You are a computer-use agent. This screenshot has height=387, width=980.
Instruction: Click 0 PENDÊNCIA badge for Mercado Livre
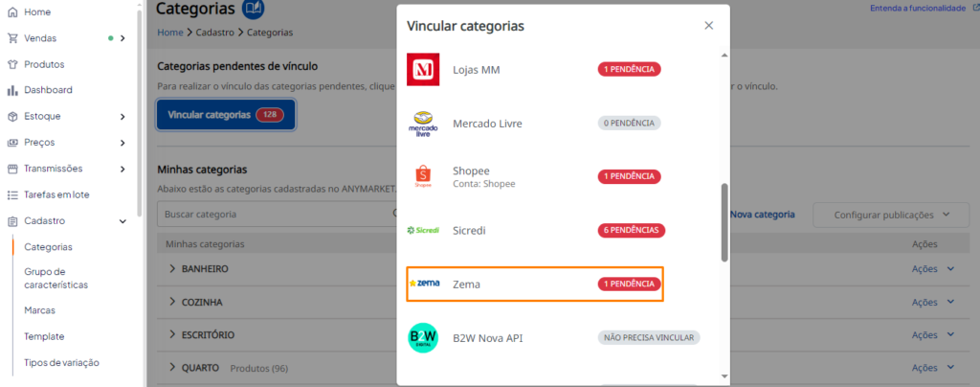pos(629,124)
